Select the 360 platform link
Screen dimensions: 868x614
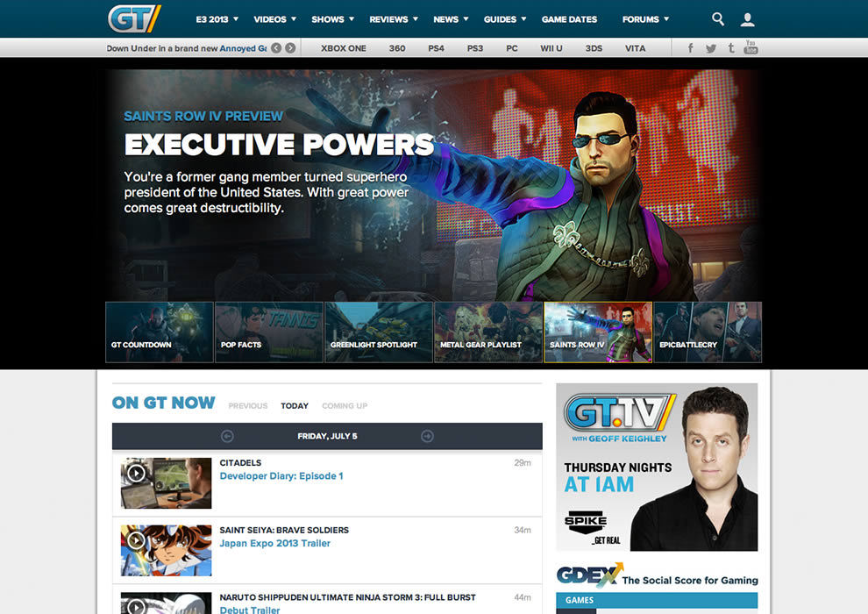coord(397,48)
